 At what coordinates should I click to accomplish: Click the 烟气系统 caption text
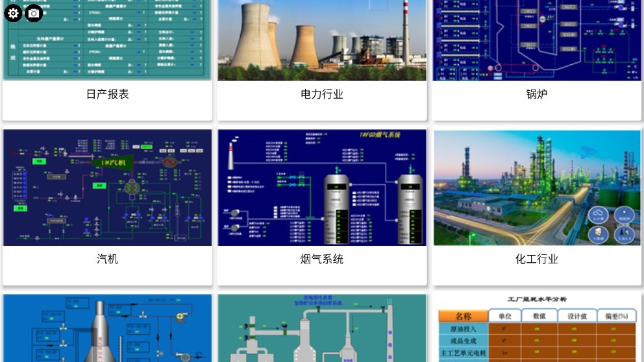(322, 259)
